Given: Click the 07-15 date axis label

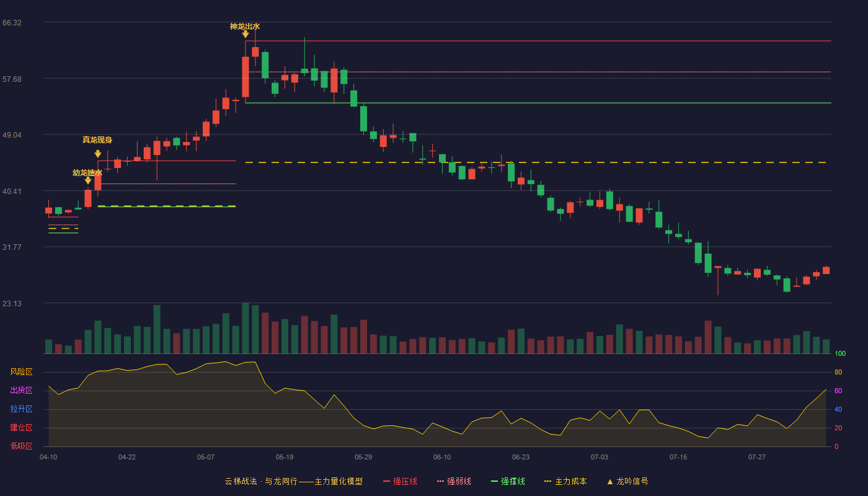Looking at the screenshot, I should pyautogui.click(x=678, y=457).
